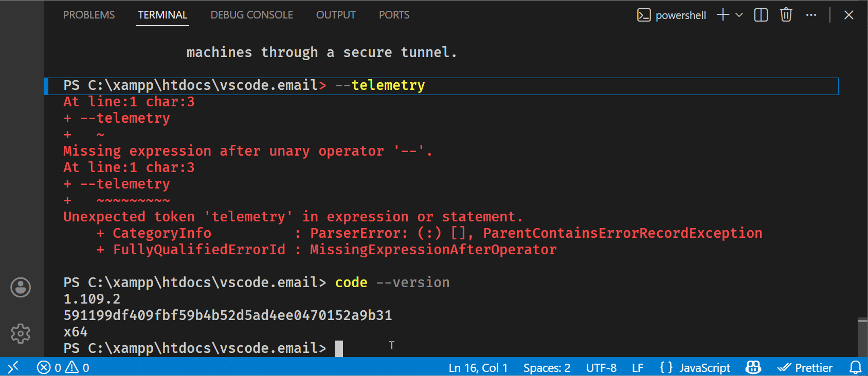
Task: Open the GitHub Copilot status bar icon
Action: (753, 367)
